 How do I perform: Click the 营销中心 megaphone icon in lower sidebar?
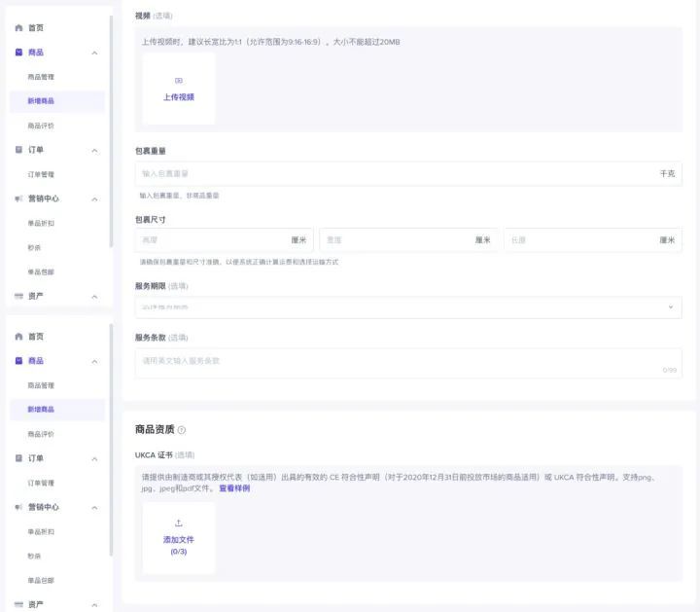tap(18, 507)
